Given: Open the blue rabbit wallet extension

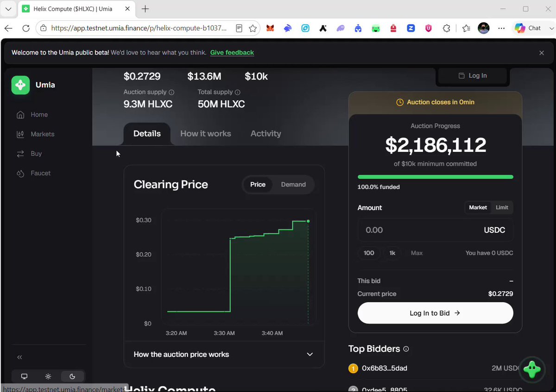Looking at the screenshot, I should click(x=288, y=28).
